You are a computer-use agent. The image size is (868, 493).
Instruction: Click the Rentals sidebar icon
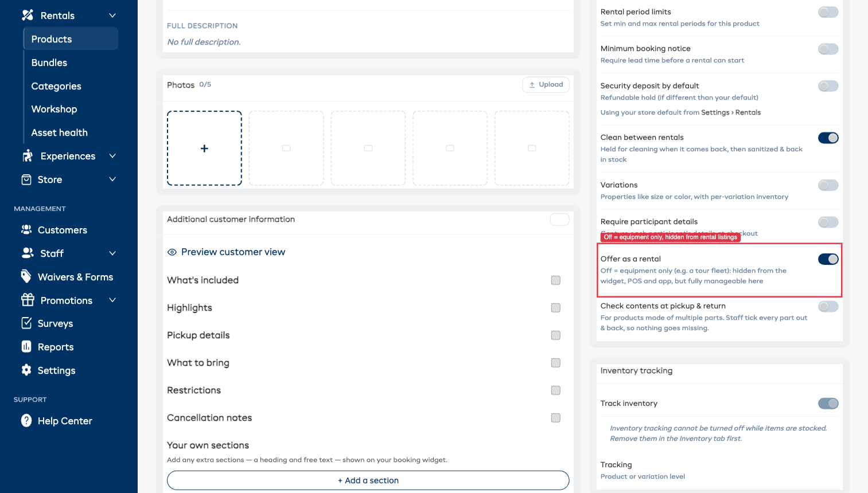27,15
